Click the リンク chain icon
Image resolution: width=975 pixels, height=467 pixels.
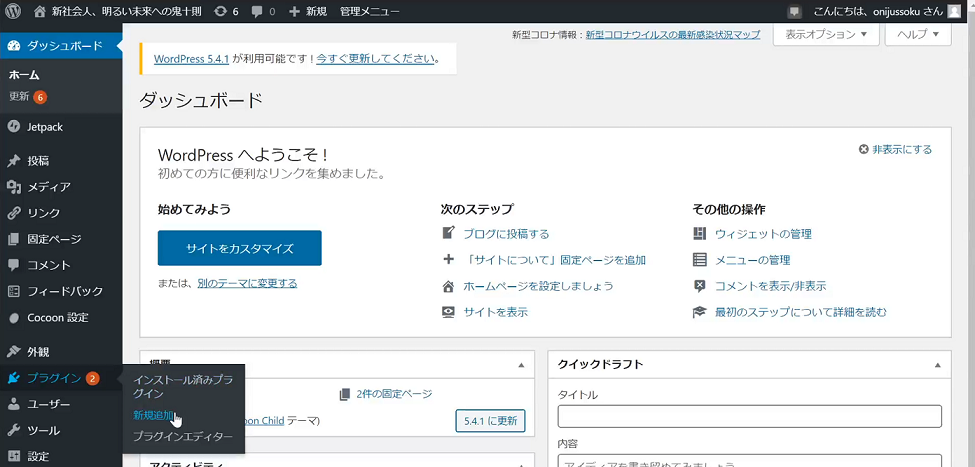tap(14, 213)
